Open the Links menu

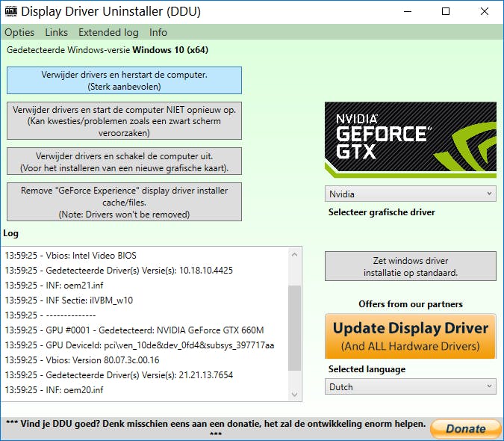tap(56, 32)
